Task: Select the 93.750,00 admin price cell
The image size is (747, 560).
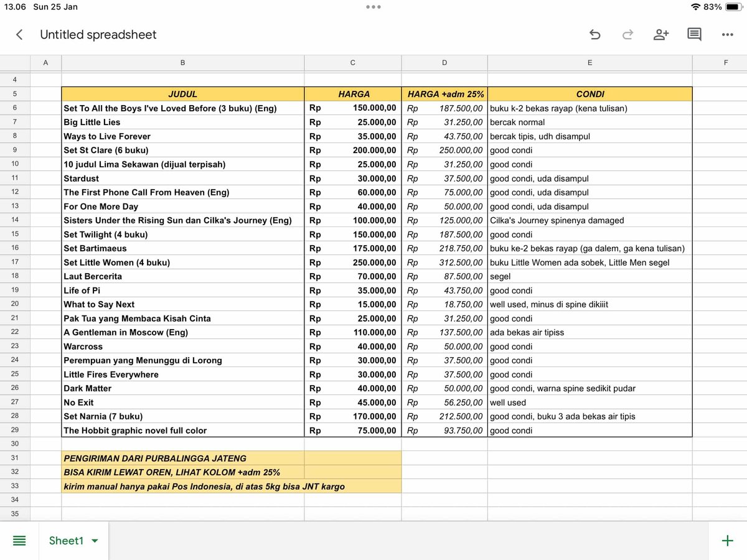Action: (444, 431)
